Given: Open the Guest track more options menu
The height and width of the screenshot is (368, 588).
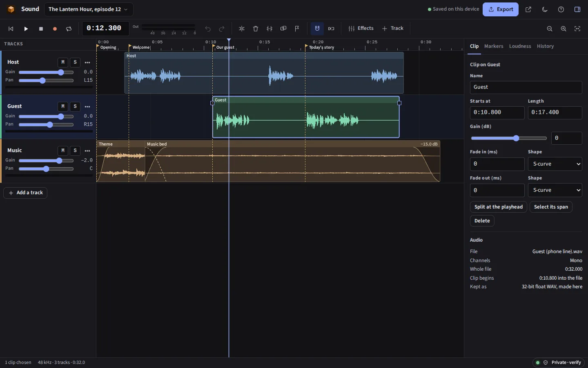Looking at the screenshot, I should pyautogui.click(x=87, y=107).
